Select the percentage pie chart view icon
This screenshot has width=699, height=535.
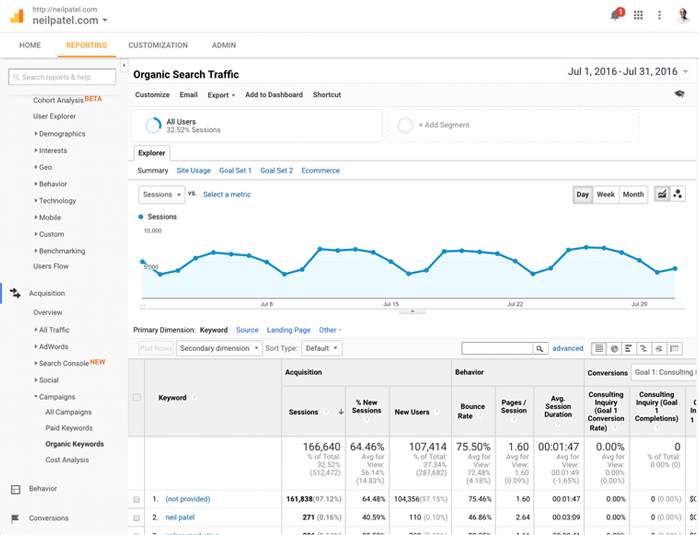click(614, 349)
